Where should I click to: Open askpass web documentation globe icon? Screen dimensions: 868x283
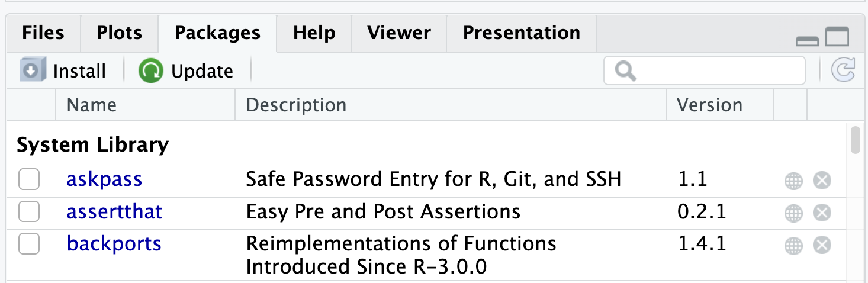click(x=793, y=181)
